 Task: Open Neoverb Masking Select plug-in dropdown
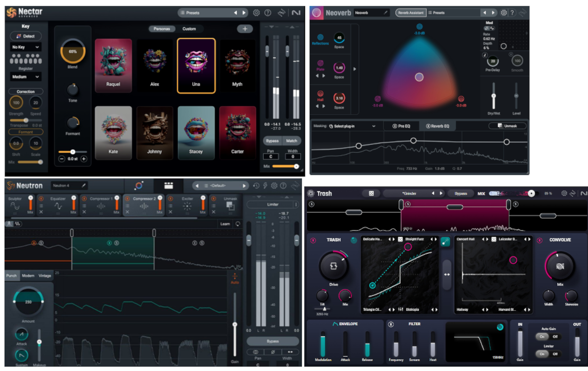coord(352,126)
